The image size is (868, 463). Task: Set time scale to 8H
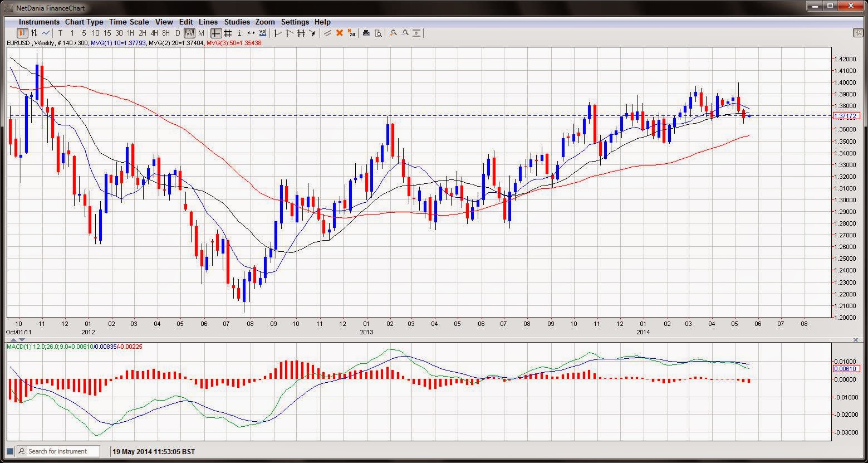point(166,33)
